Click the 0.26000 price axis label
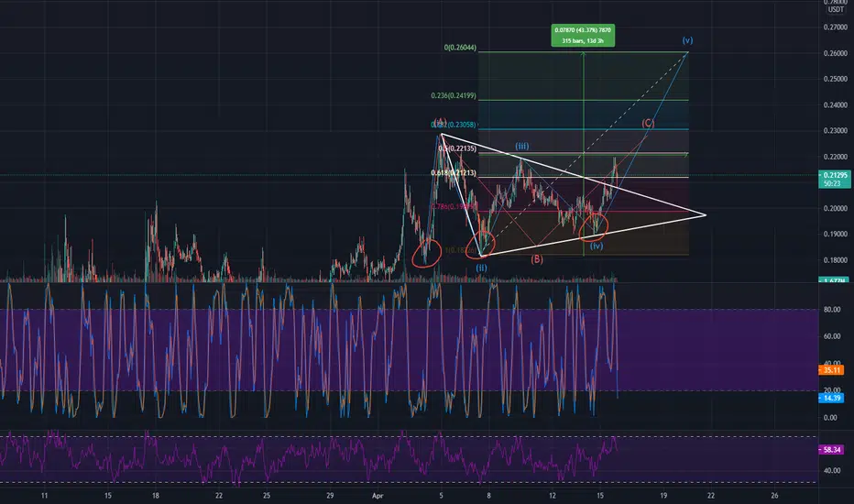The image size is (854, 504). [836, 53]
